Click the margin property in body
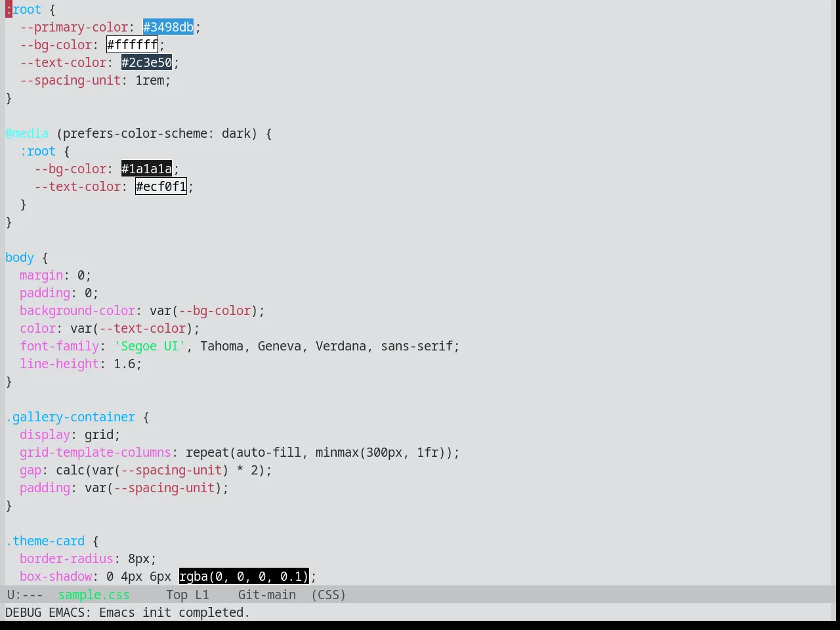This screenshot has width=840, height=630. tap(41, 275)
